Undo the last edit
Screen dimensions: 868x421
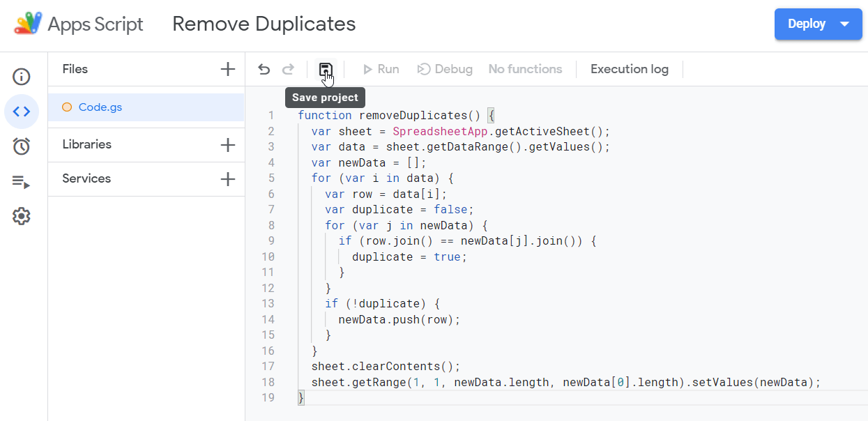tap(264, 68)
